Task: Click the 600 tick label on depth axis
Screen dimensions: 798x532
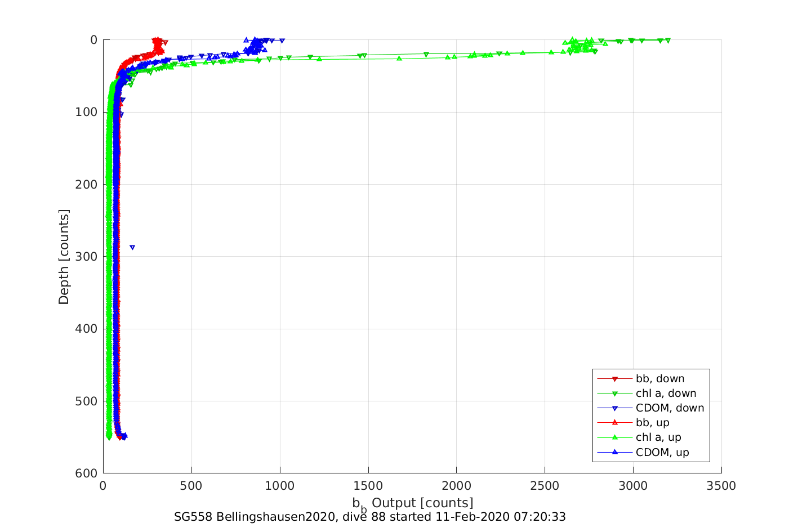Action: [x=86, y=473]
